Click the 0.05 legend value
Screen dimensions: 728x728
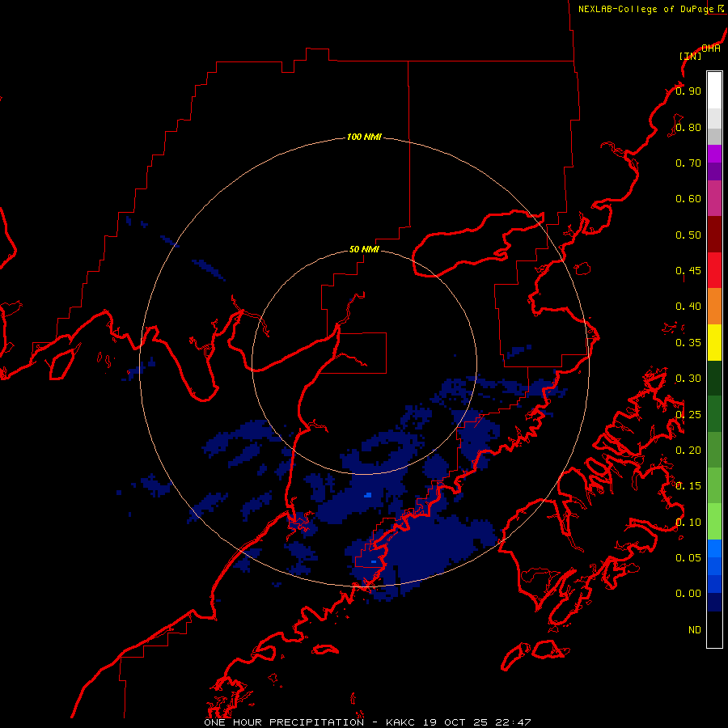(688, 557)
